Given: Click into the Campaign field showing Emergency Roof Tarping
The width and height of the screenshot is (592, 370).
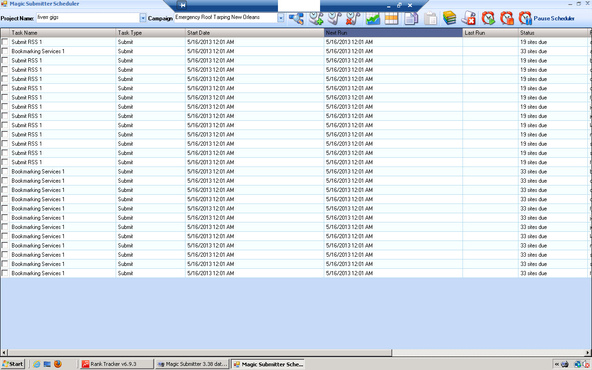Looking at the screenshot, I should click(x=226, y=18).
